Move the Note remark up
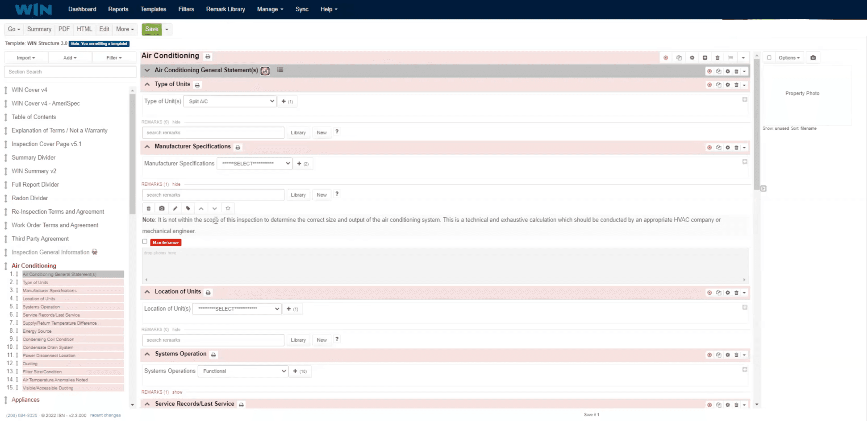The height and width of the screenshot is (421, 868). click(201, 208)
